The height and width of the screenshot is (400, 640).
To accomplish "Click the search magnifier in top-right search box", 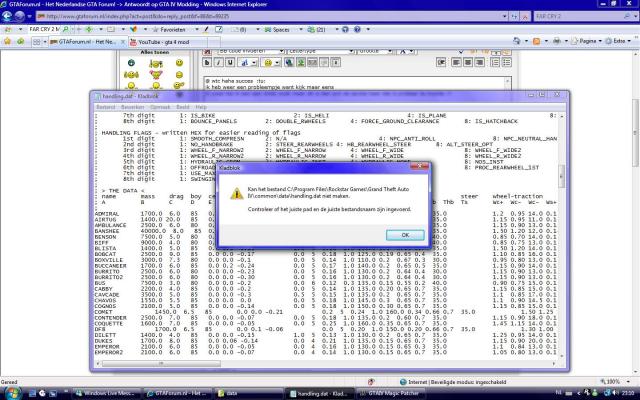I will [627, 16].
